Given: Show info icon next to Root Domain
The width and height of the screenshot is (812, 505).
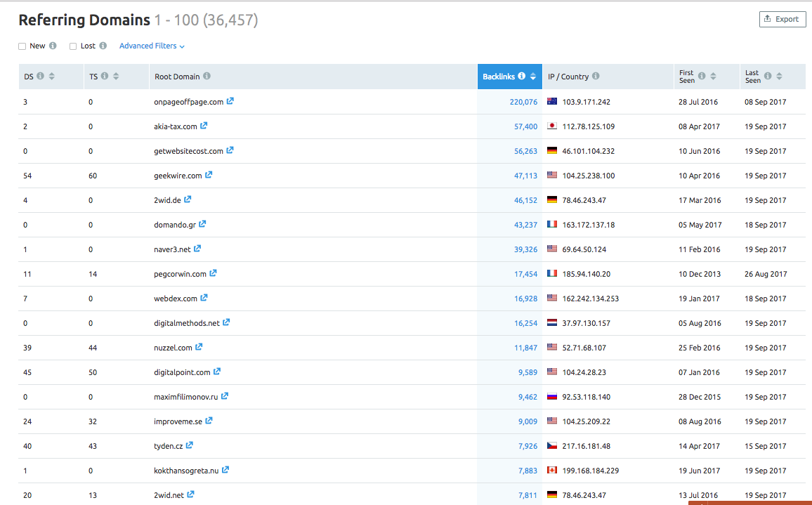Looking at the screenshot, I should pos(207,76).
